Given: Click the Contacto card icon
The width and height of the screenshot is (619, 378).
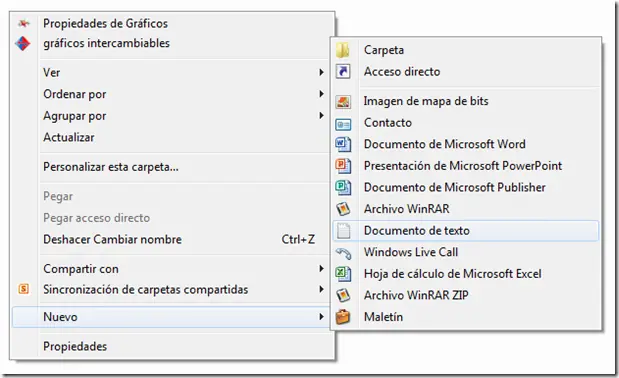Looking at the screenshot, I should [x=343, y=124].
